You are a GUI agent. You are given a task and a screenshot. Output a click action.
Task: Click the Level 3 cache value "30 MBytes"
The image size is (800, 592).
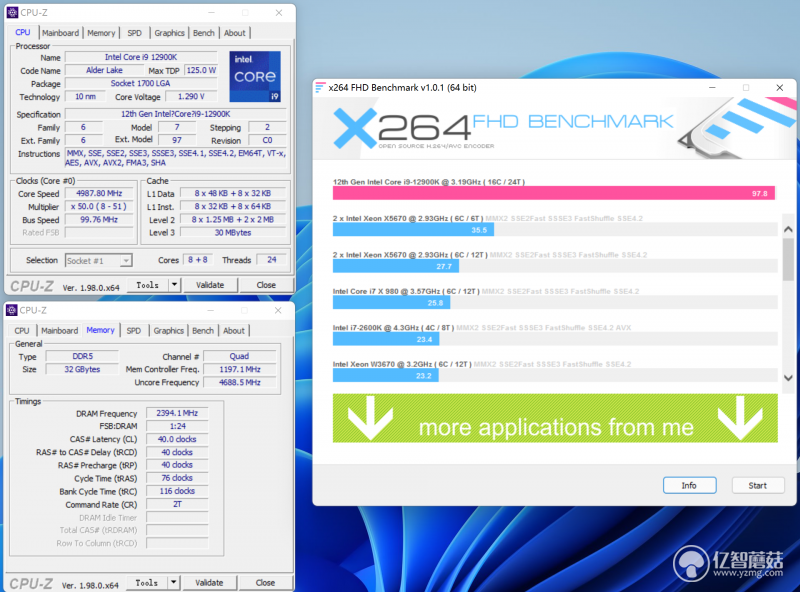[233, 233]
